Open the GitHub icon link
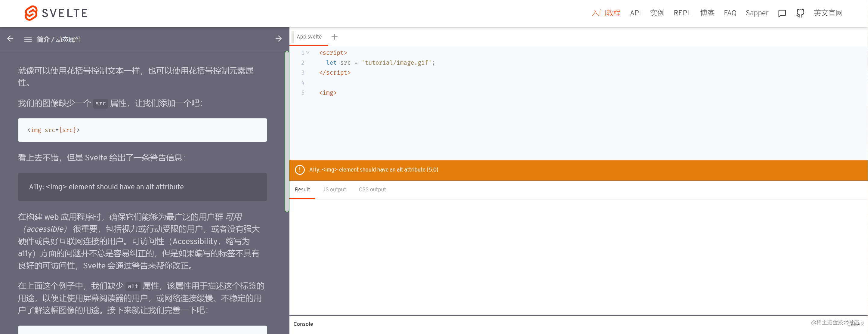 800,13
